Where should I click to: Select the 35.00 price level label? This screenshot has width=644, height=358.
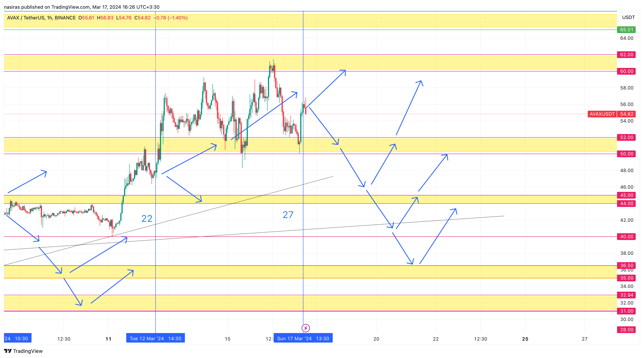(x=626, y=278)
